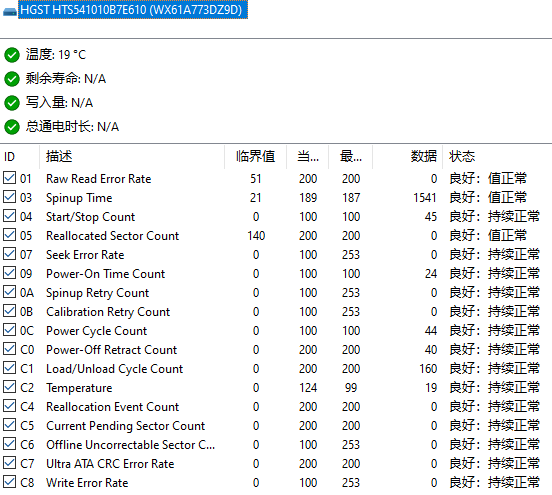Click Write Error Rate status 良好: 持续正常
Screen dimensions: 552x495
pyautogui.click(x=495, y=483)
